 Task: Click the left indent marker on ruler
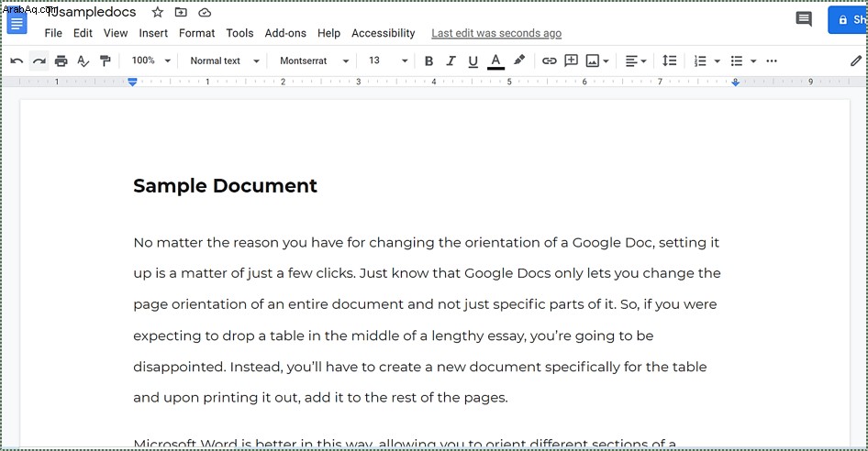click(132, 82)
